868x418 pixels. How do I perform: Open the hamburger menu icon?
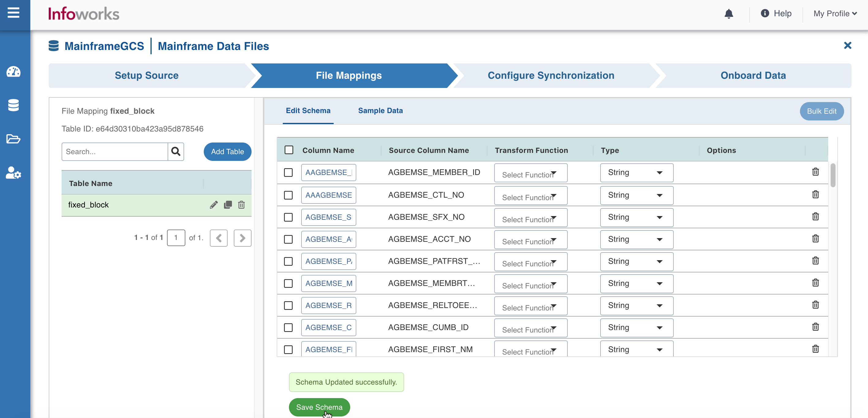13,13
